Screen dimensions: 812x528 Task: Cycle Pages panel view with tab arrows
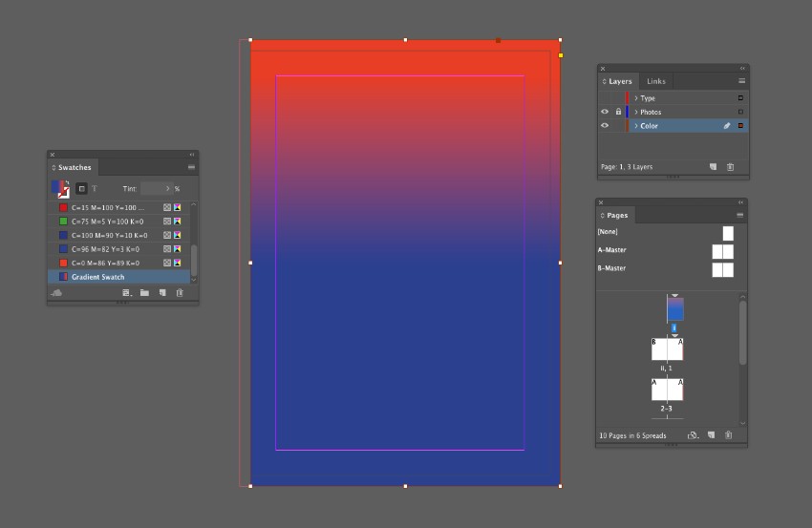click(602, 216)
